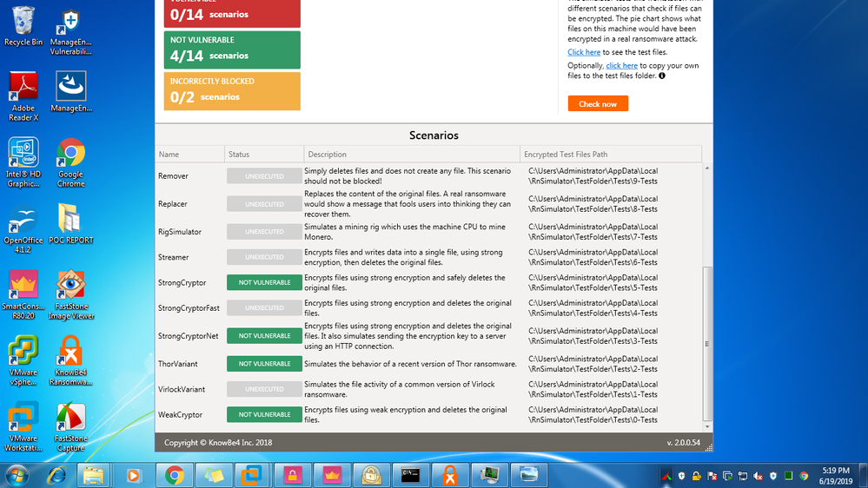Viewport: 868px width, 488px height.
Task: Open gold padlock taskbar application
Action: pyautogui.click(x=371, y=475)
